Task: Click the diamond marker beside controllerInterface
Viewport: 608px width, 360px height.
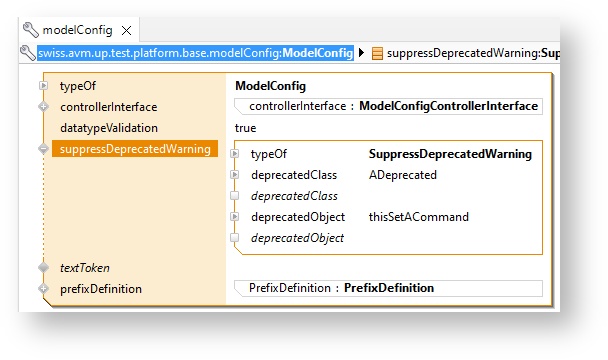Action: point(43,106)
